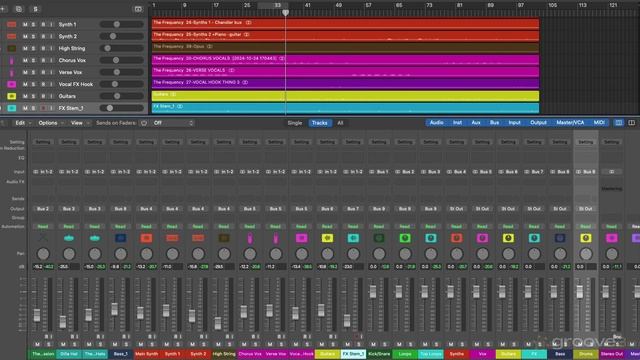Toggle the Output filter button in mixer

[x=538, y=122]
